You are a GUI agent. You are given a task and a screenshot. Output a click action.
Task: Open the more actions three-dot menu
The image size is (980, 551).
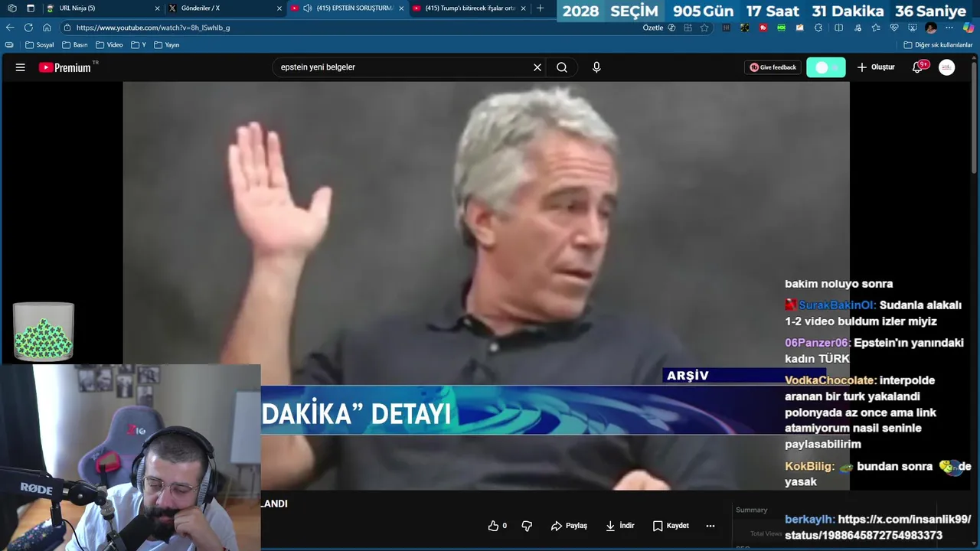pos(710,526)
